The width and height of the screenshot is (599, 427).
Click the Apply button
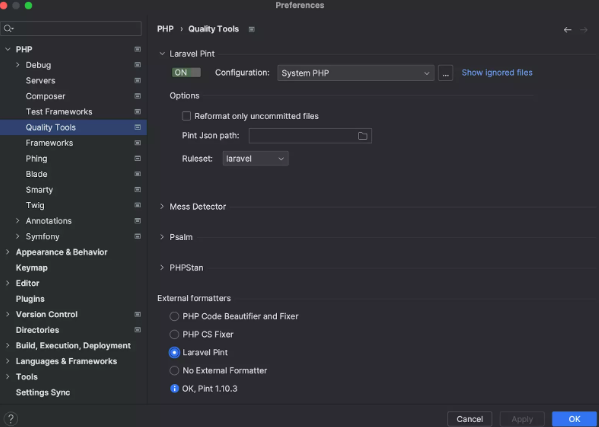(x=522, y=419)
